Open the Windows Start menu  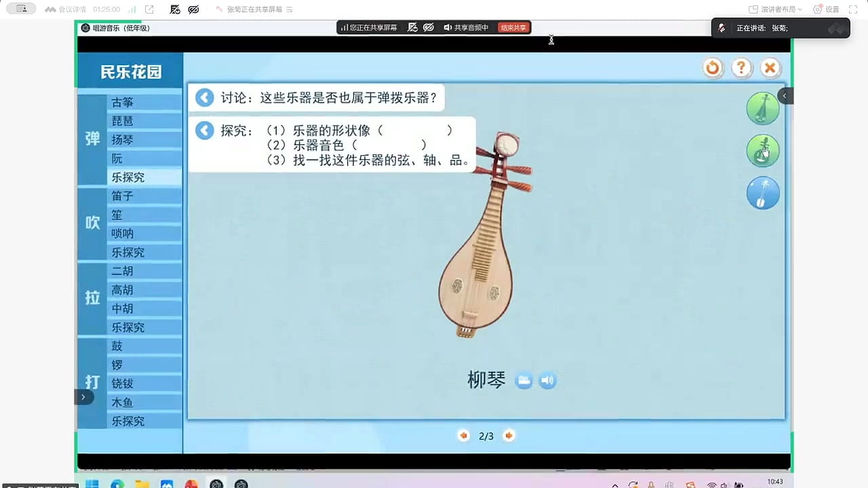tap(92, 484)
